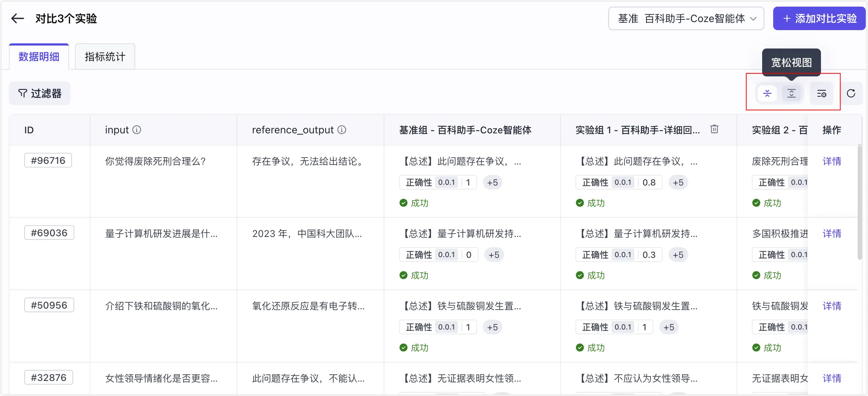Open 详情 for row #96716
The height and width of the screenshot is (396, 868).
pyautogui.click(x=832, y=161)
